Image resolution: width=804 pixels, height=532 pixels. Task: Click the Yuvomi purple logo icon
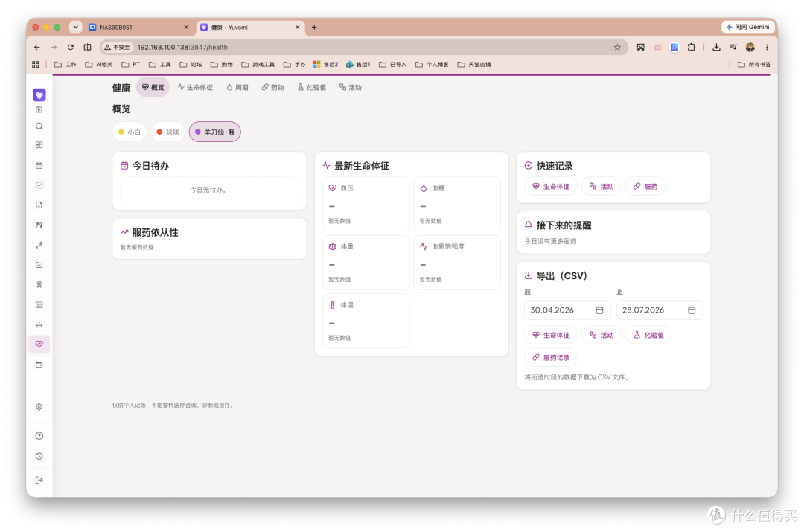(x=39, y=94)
